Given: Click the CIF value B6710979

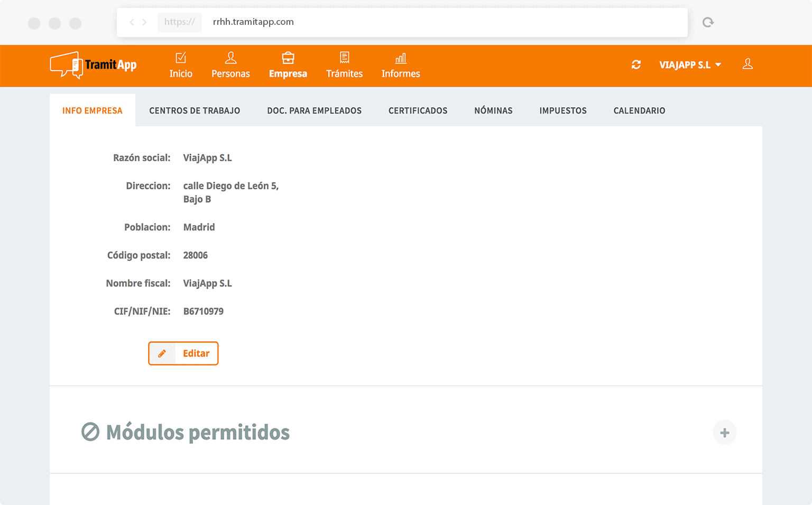Looking at the screenshot, I should pyautogui.click(x=203, y=311).
